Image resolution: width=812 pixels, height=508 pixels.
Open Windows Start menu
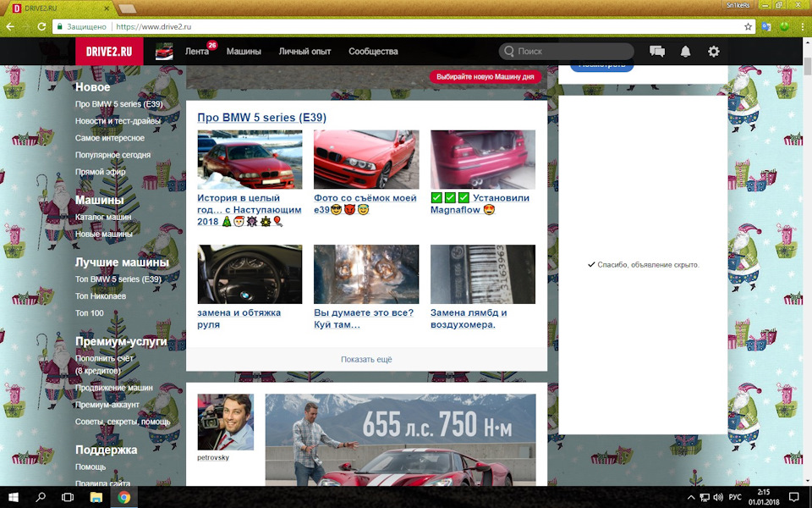14,498
